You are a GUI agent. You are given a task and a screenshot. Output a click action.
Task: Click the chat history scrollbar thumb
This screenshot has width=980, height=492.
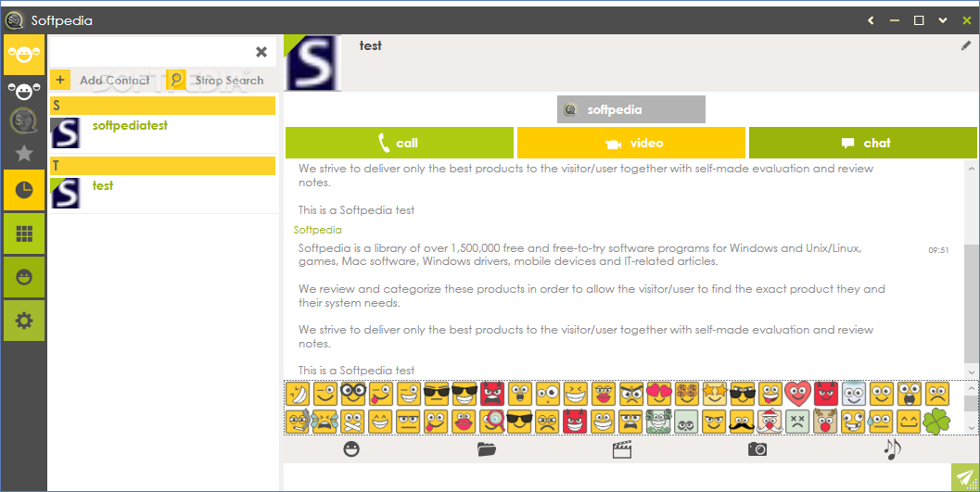(x=972, y=303)
